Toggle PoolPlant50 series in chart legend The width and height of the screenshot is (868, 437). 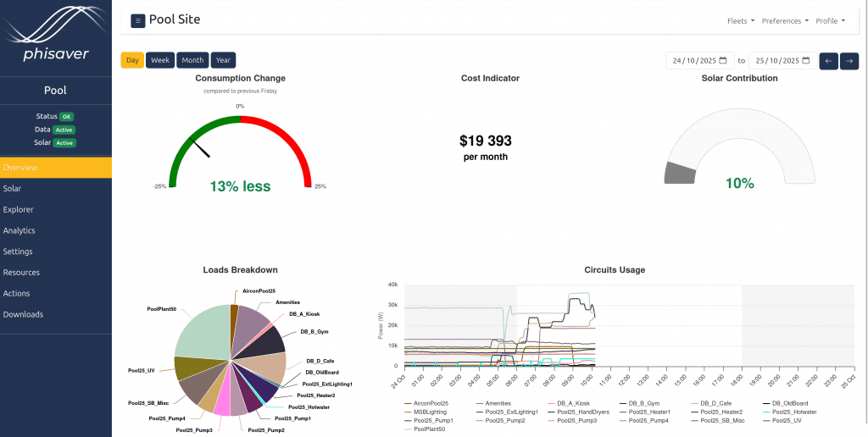[x=432, y=429]
